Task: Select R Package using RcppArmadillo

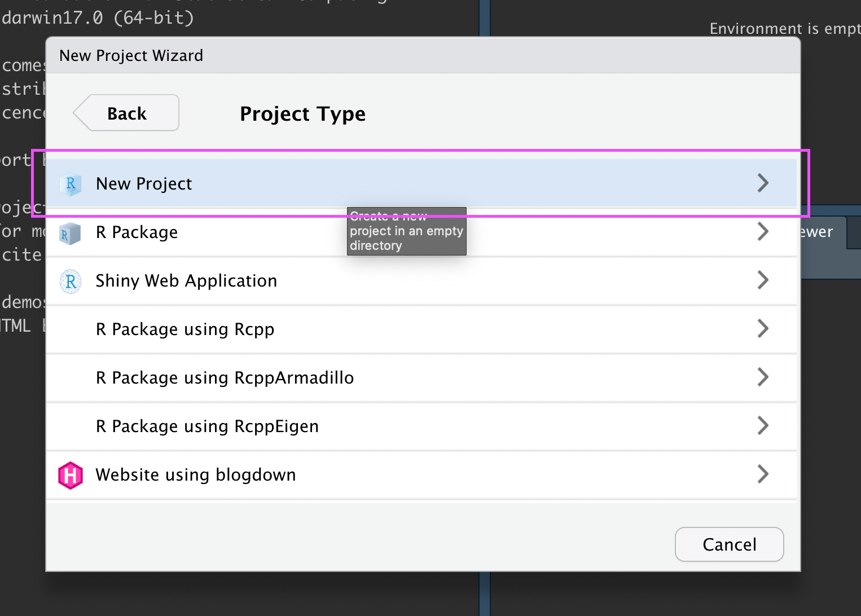Action: pos(225,377)
